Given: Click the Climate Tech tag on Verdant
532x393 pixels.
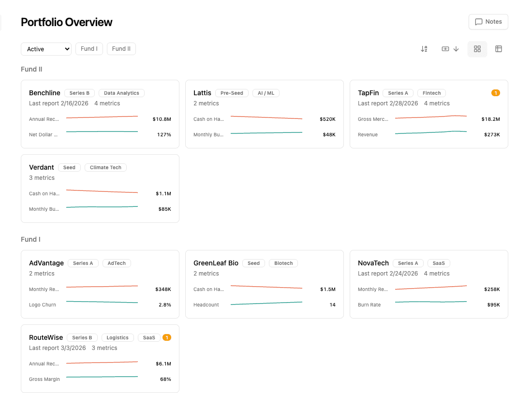Looking at the screenshot, I should tap(105, 168).
